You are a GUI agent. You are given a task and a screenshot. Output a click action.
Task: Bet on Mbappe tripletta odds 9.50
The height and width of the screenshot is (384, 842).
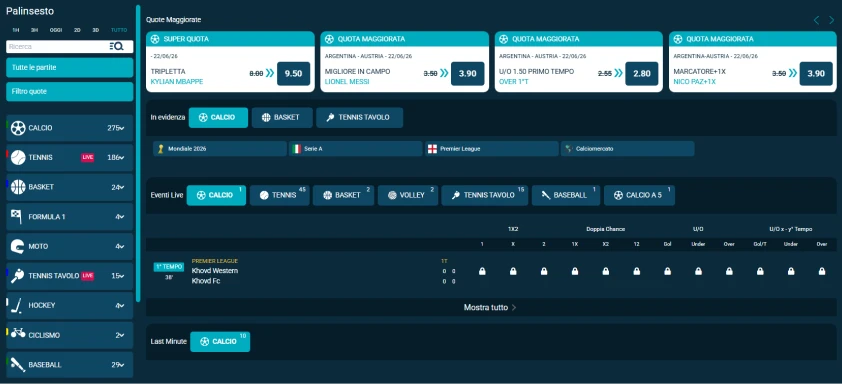(x=293, y=74)
